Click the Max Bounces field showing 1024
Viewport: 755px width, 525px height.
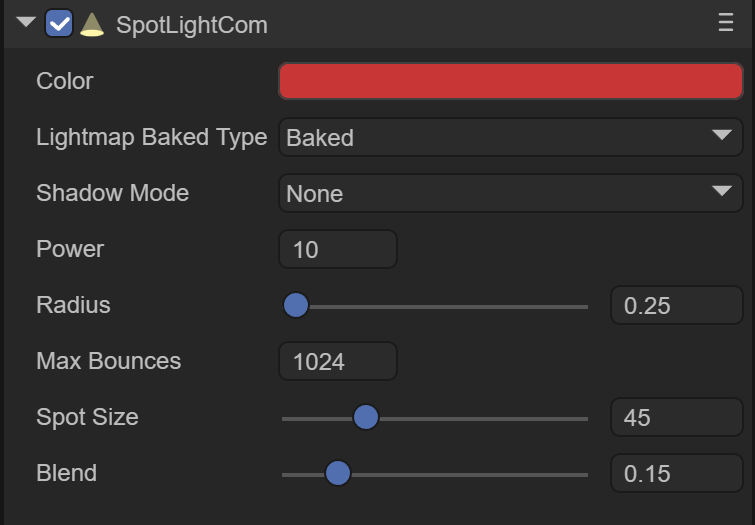click(338, 361)
